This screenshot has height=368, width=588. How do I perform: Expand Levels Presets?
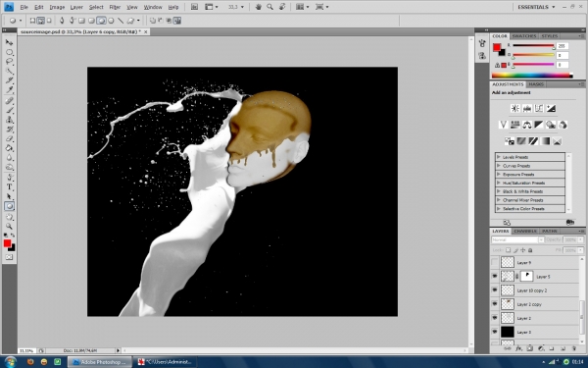(x=499, y=157)
